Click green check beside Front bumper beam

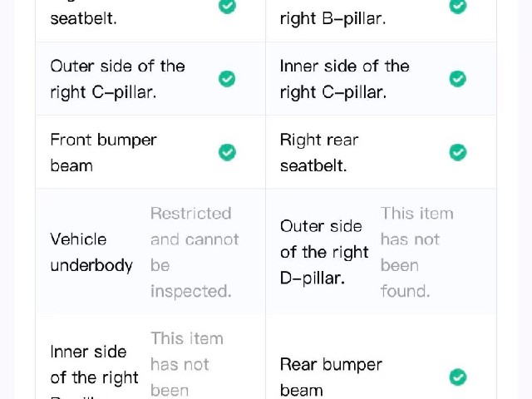227,152
